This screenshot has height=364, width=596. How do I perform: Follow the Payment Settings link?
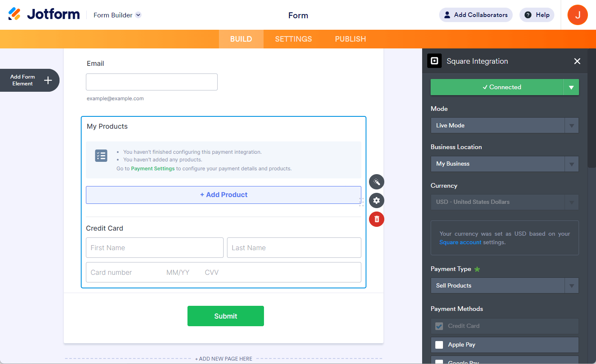pos(153,169)
